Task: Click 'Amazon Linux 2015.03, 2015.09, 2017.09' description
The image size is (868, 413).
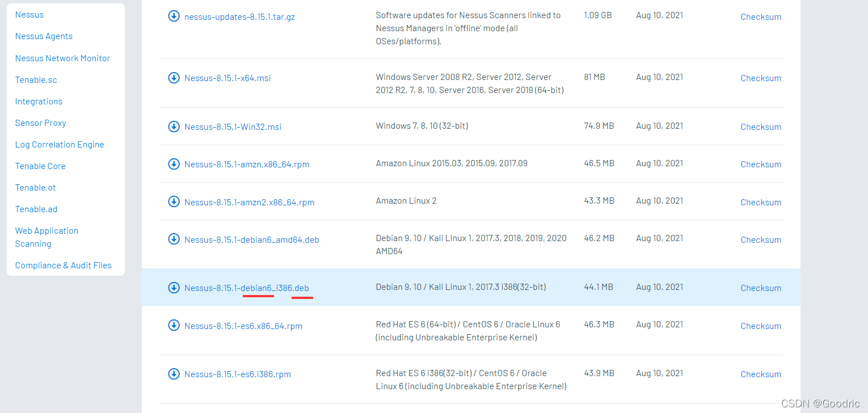Action: click(x=452, y=163)
